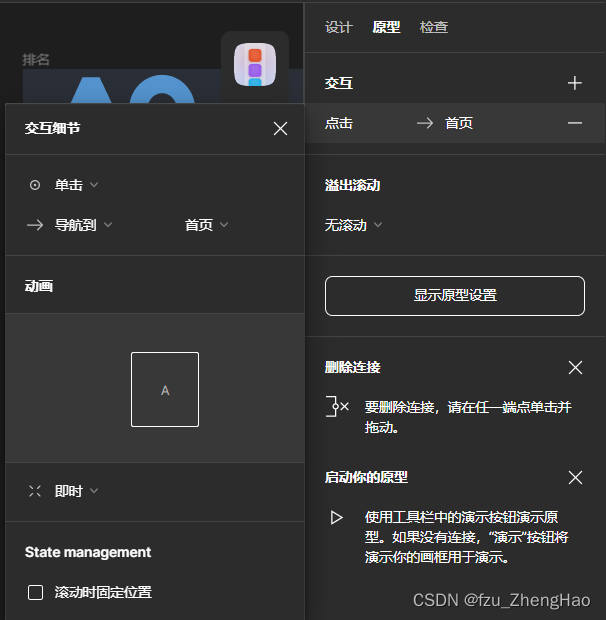The width and height of the screenshot is (606, 620).
Task: Open the 首页 destination dropdown
Action: pos(206,225)
